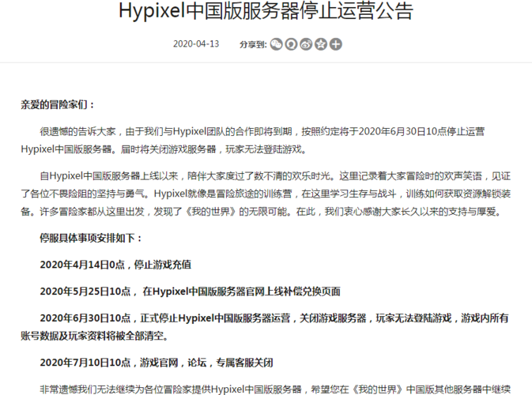This screenshot has width=532, height=395.
Task: Select the 2020年7月10日10点 游戏官网 closure line
Action: tap(157, 363)
